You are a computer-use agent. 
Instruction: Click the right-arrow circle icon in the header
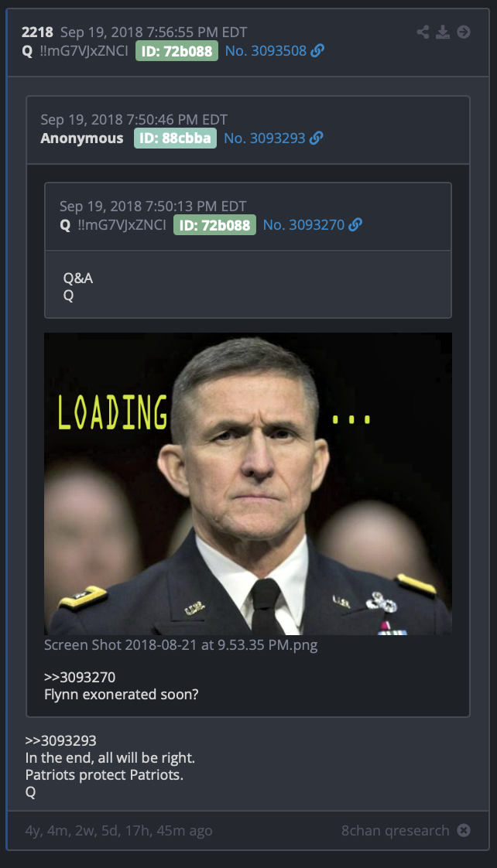pyautogui.click(x=464, y=32)
